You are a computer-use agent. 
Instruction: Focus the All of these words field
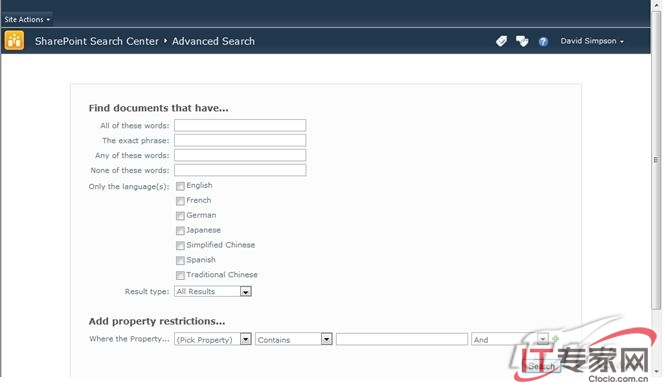[240, 125]
